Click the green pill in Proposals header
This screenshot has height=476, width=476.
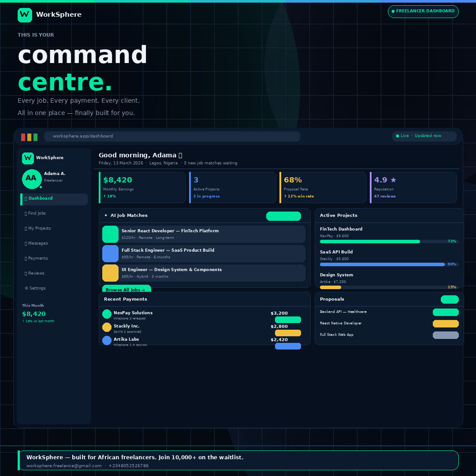point(450,300)
